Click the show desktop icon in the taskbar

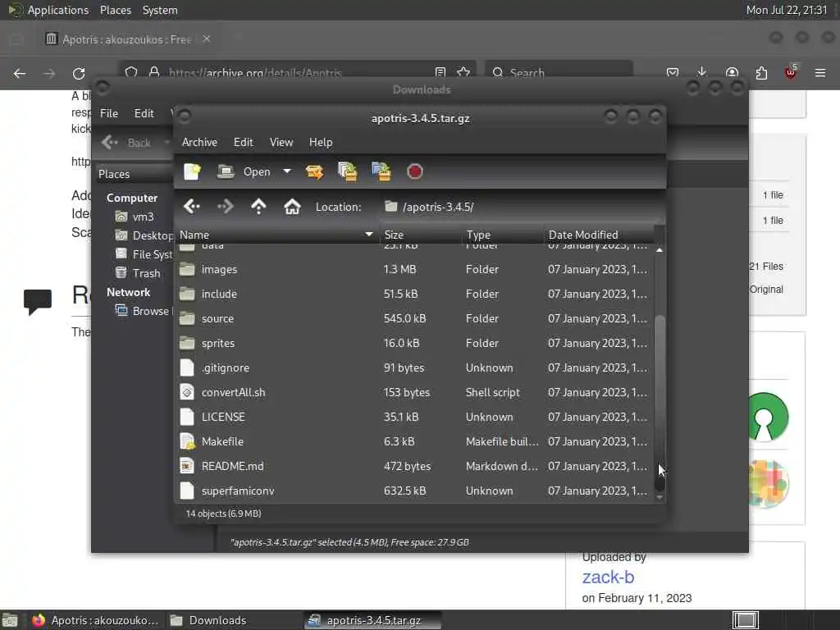pyautogui.click(x=10, y=621)
